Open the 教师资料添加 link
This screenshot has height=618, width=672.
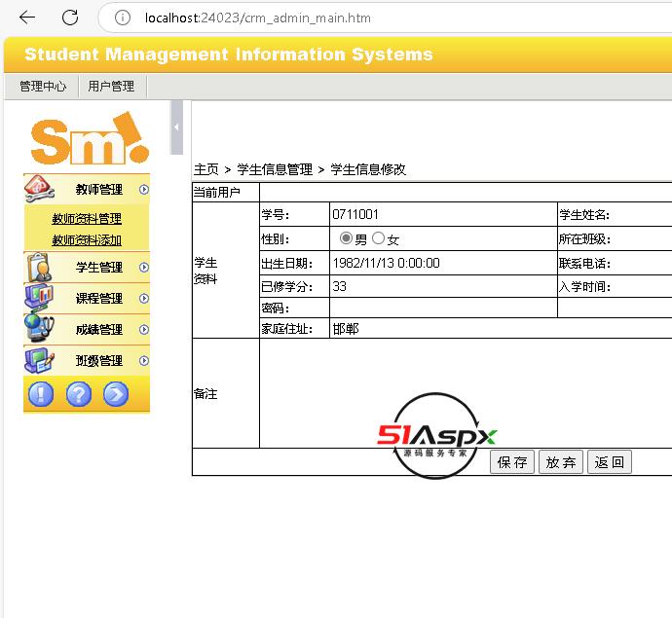[x=87, y=240]
